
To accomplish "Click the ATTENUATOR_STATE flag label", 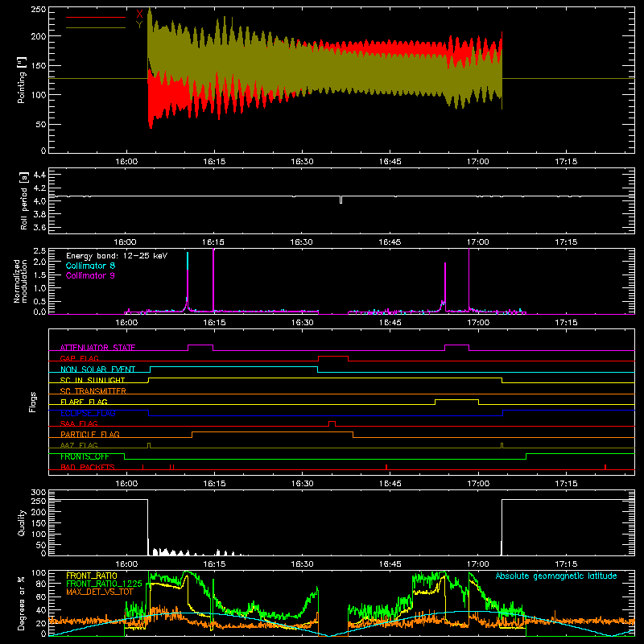I will (97, 348).
